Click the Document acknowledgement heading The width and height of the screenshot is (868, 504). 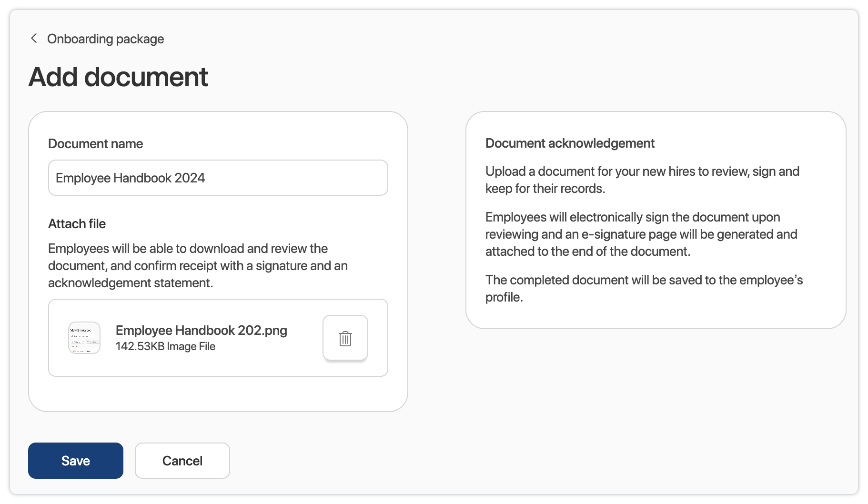coord(570,143)
